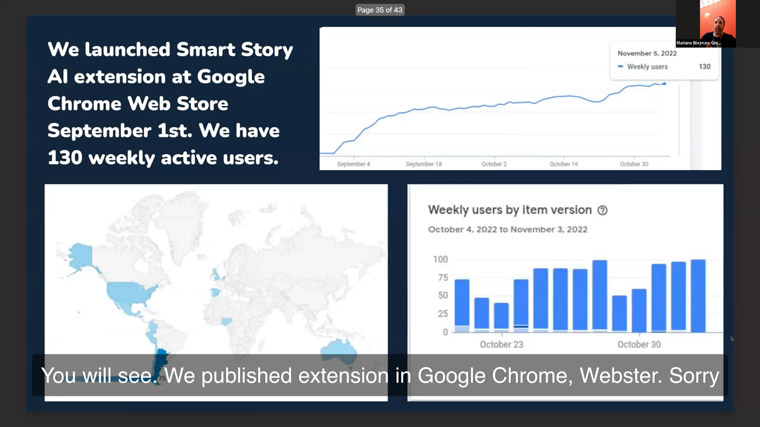Click the slide title 'We launched Smart Story'
Image resolution: width=760 pixels, height=427 pixels.
point(170,49)
